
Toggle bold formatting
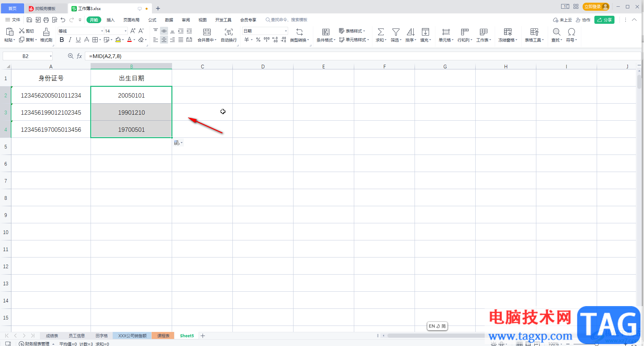tap(62, 40)
